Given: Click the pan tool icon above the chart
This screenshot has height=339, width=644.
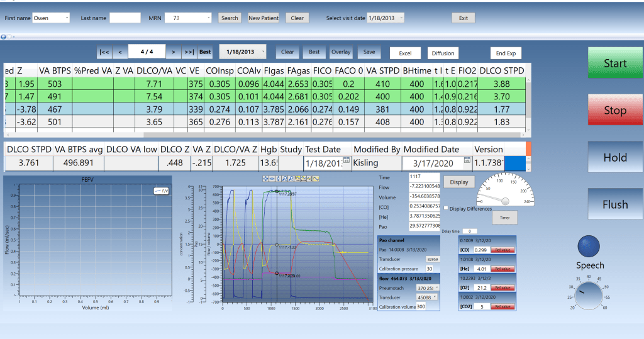Looking at the screenshot, I should pos(265,179).
